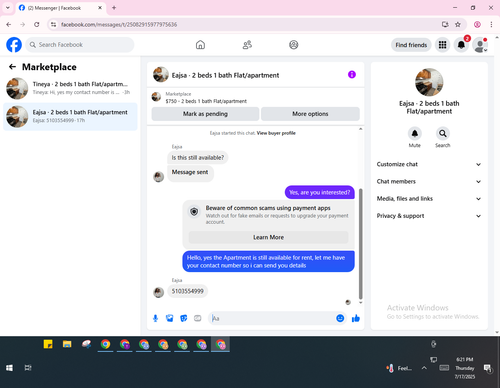The image size is (500, 388).
Task: Open the notifications bell with badge
Action: (461, 45)
